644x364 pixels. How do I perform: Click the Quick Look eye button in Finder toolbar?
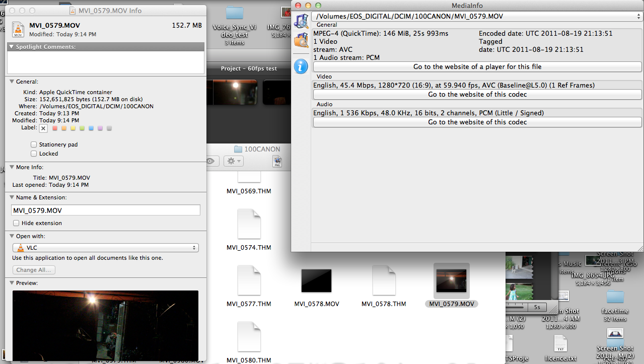point(210,161)
